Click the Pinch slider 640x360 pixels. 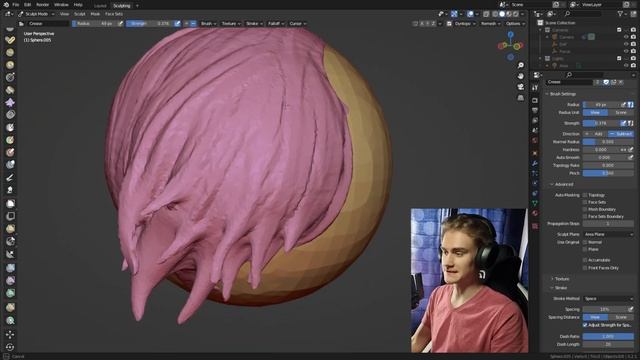608,173
